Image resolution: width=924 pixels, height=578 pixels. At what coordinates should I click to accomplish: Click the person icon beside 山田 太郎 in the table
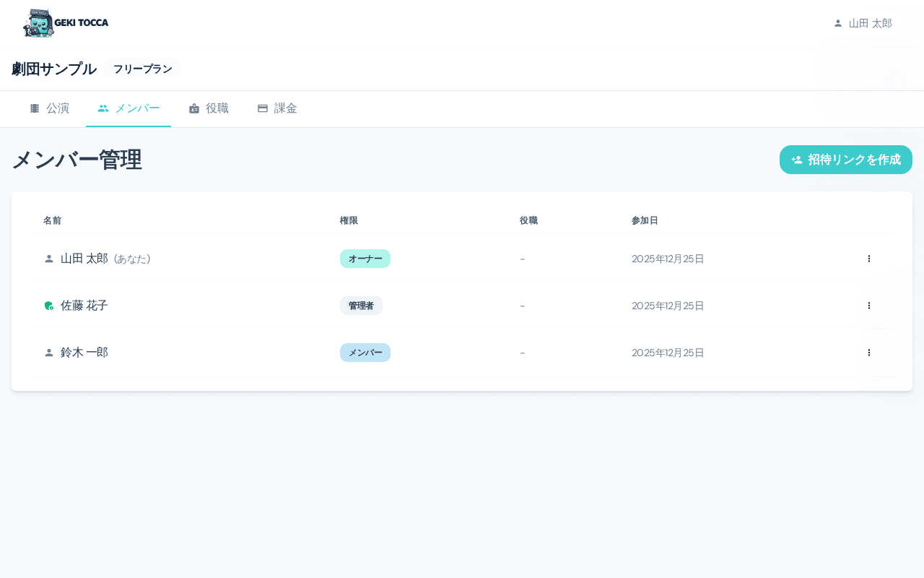point(49,259)
